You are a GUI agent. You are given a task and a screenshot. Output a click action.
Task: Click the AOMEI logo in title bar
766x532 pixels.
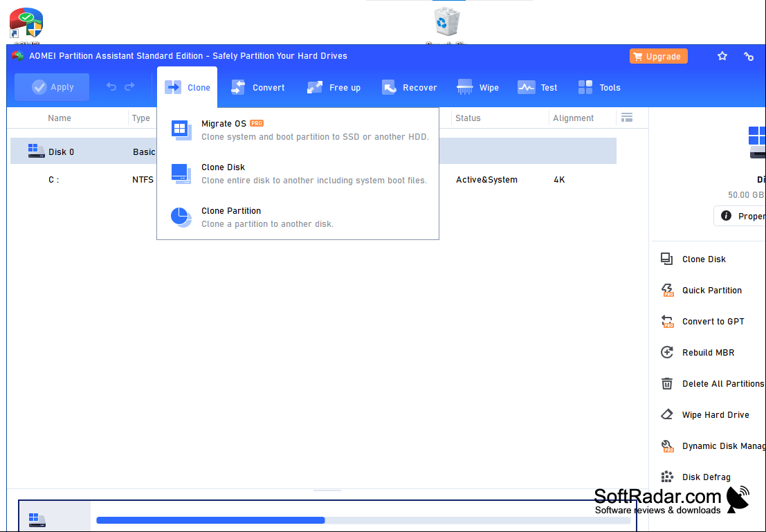click(x=17, y=56)
